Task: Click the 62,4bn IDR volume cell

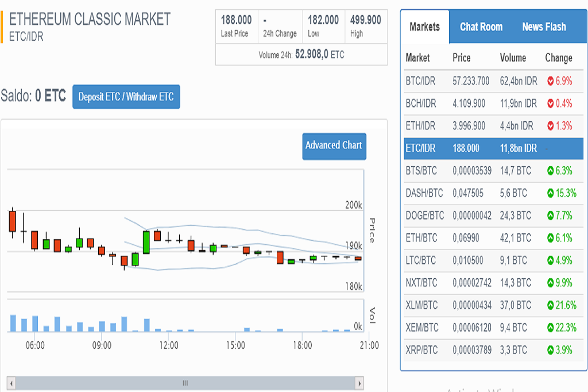Action: click(519, 81)
